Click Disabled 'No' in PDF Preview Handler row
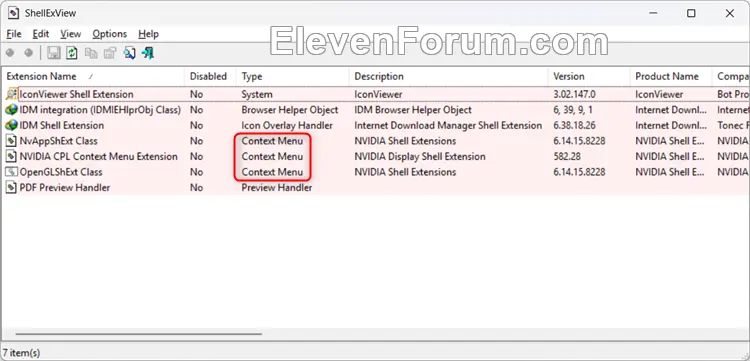 (197, 187)
